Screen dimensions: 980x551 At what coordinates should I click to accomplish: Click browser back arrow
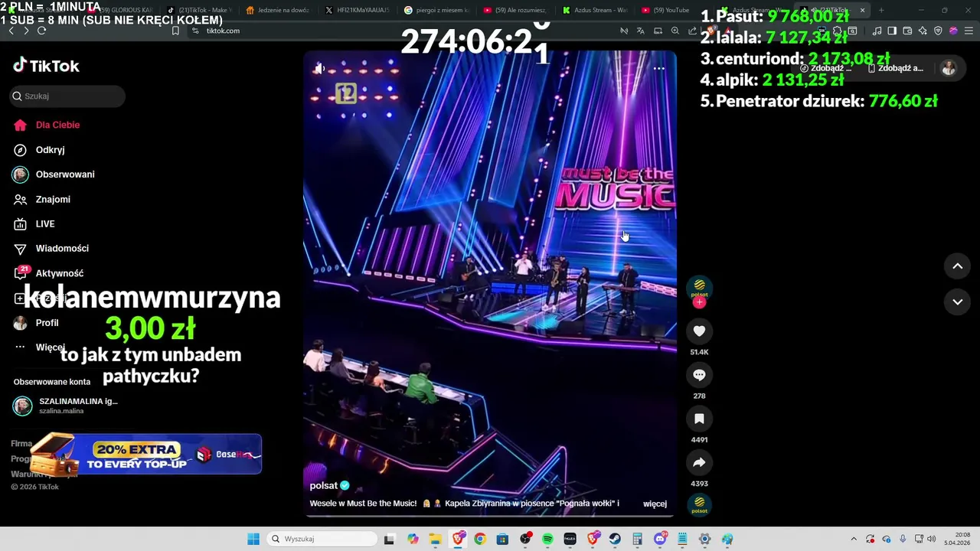click(11, 31)
